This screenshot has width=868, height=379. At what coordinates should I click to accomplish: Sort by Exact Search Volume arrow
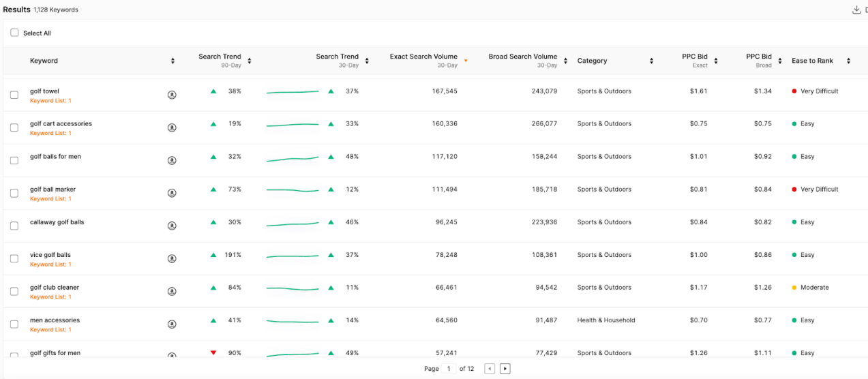tap(466, 61)
